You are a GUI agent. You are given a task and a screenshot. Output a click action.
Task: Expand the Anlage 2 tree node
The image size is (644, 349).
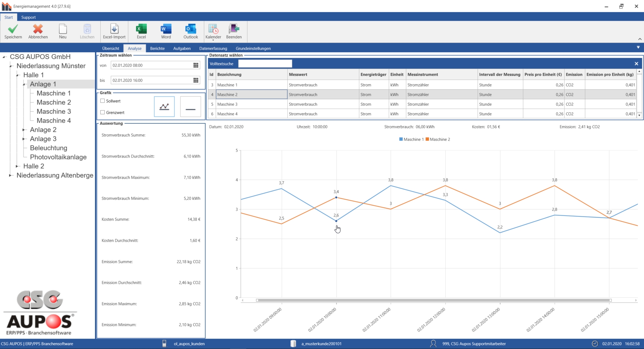click(x=24, y=130)
